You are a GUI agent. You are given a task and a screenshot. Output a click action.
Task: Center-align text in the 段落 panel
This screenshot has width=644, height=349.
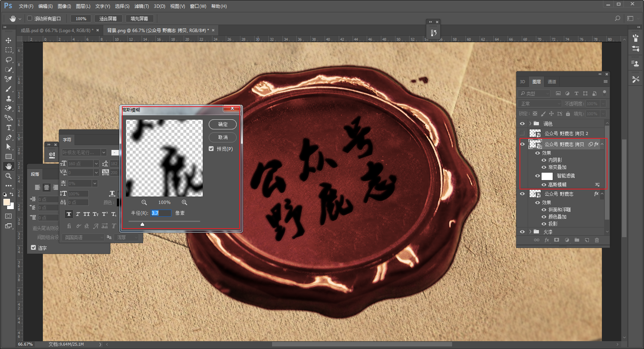tap(47, 187)
